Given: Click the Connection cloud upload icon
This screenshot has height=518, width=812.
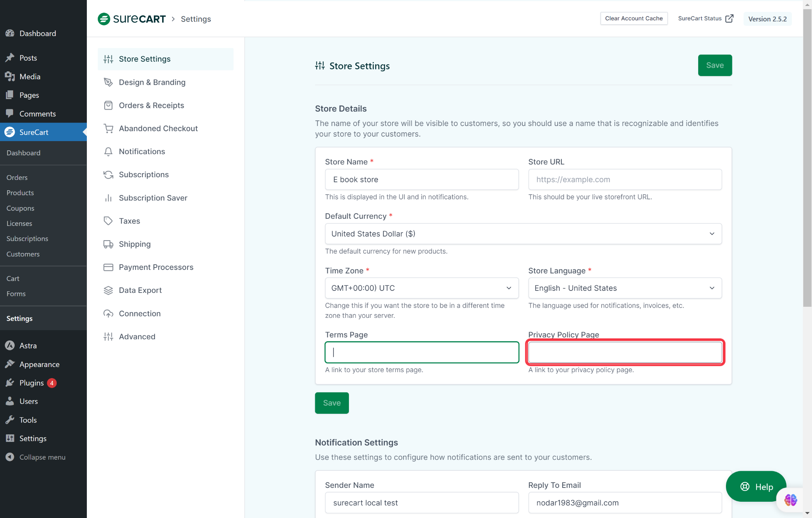Looking at the screenshot, I should (x=108, y=313).
